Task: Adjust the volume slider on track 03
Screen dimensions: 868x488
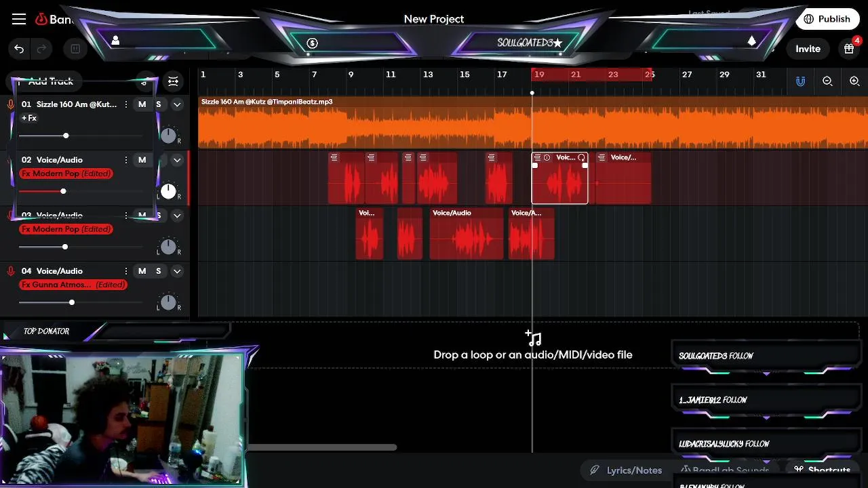Action: (x=65, y=247)
